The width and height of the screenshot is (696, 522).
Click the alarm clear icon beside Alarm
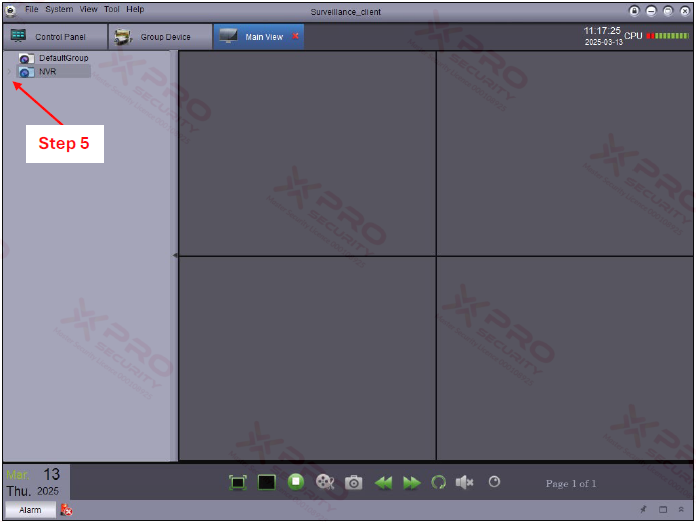[x=67, y=510]
